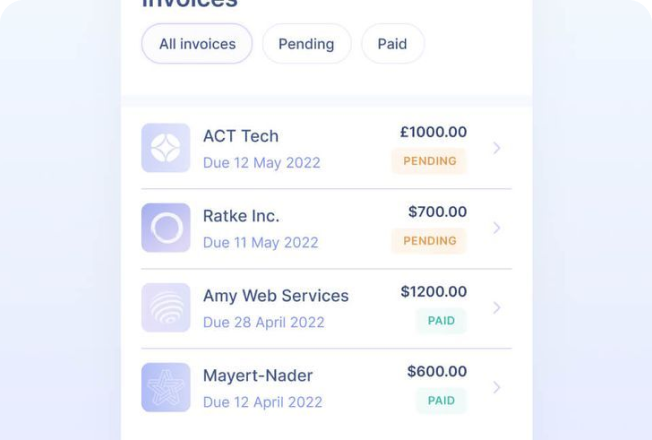The image size is (652, 440).
Task: Select the £1000.00 invoice amount
Action: coord(433,132)
